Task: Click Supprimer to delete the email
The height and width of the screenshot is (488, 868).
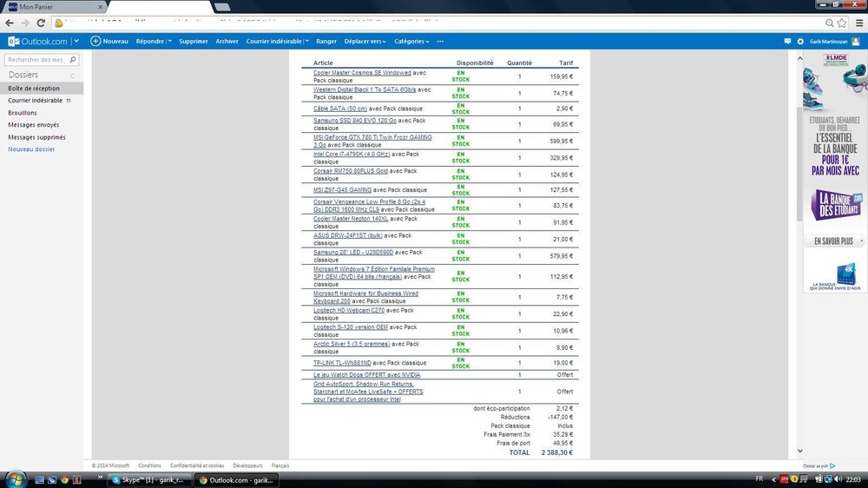Action: [193, 41]
